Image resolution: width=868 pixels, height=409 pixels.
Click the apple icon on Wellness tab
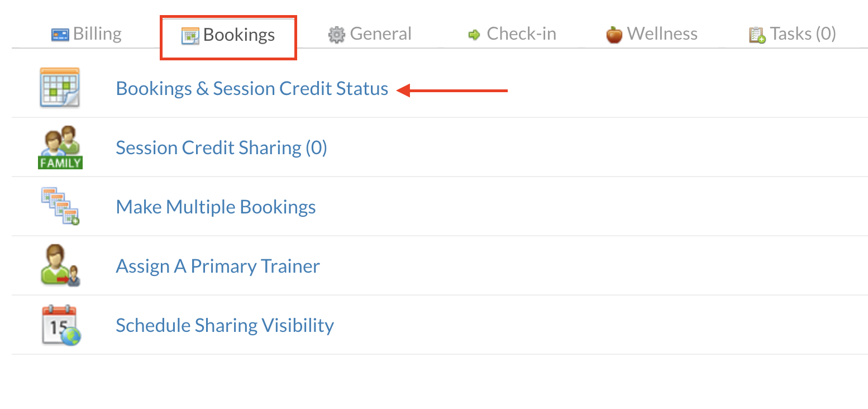614,35
